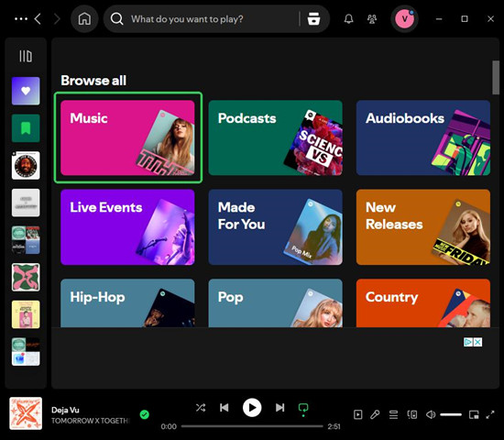
Task: Open the Now Playing view
Action: tap(357, 414)
